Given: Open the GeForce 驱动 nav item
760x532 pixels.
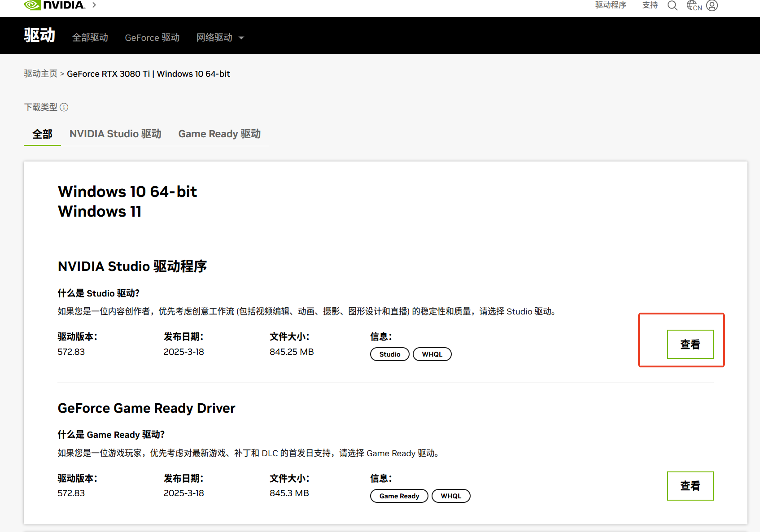Looking at the screenshot, I should pos(152,38).
